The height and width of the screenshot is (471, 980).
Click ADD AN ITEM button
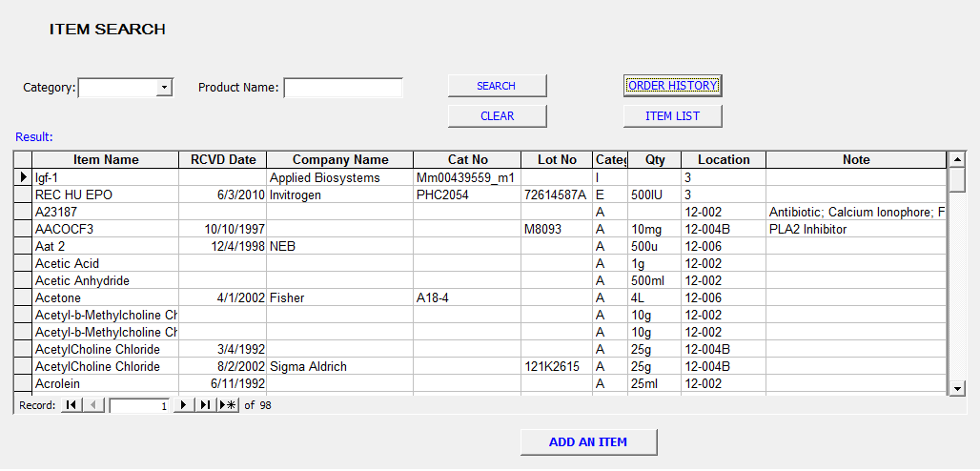point(588,442)
